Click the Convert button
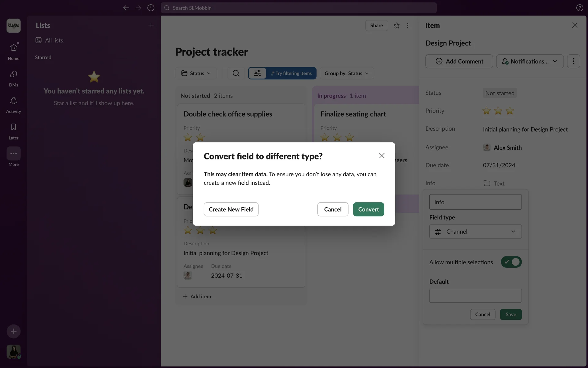 [x=368, y=209]
